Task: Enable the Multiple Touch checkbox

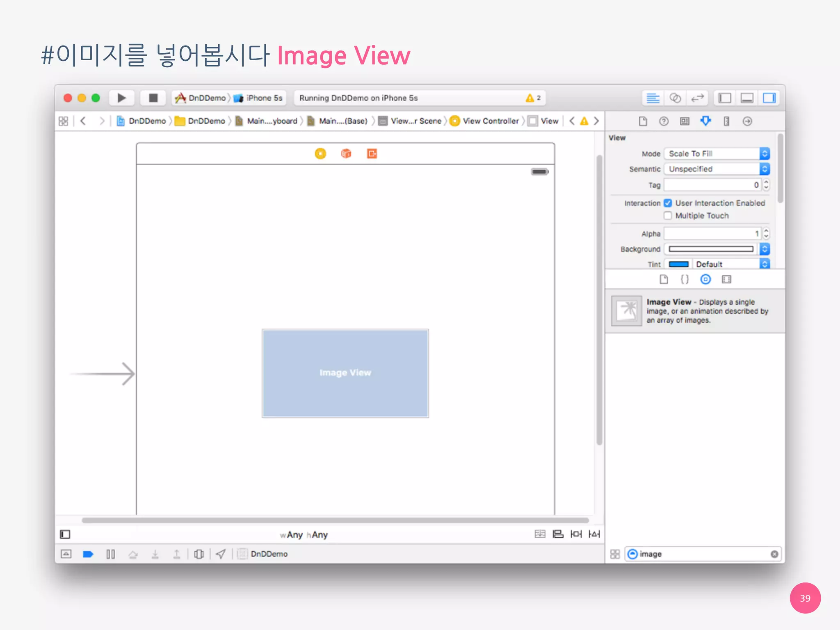Action: pos(668,216)
